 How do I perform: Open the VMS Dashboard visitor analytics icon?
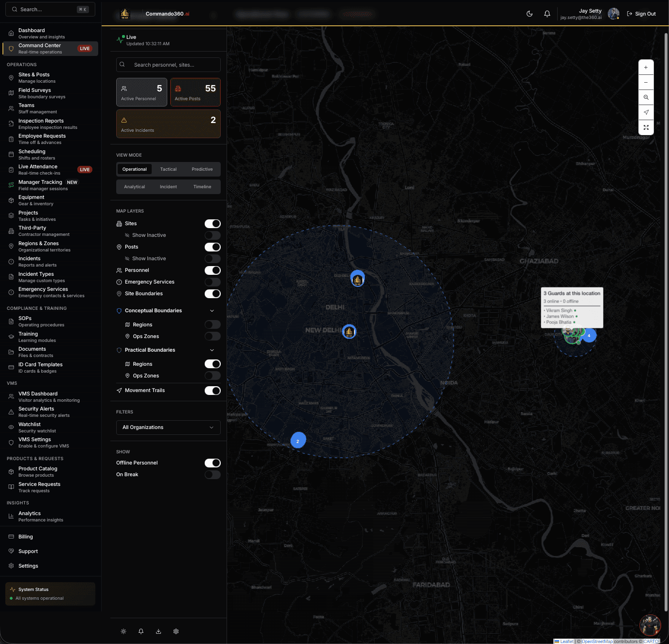tap(11, 396)
